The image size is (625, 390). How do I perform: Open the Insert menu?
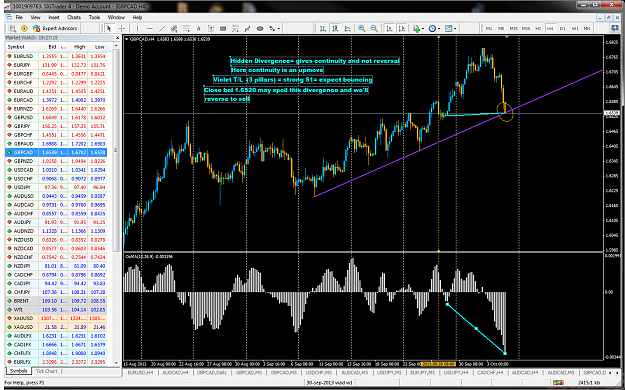coord(54,17)
